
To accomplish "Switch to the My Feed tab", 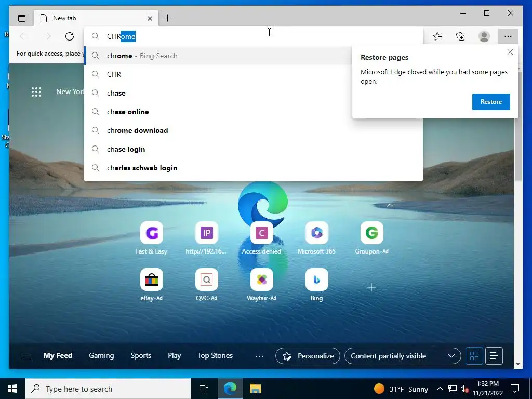I will click(58, 355).
